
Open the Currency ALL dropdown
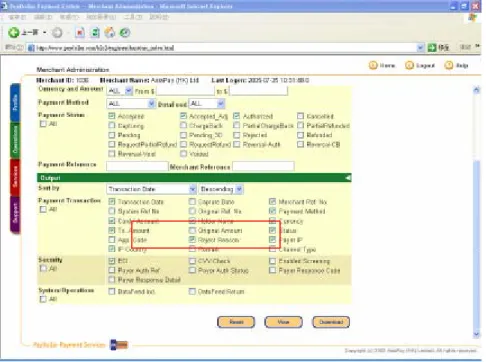tap(120, 91)
